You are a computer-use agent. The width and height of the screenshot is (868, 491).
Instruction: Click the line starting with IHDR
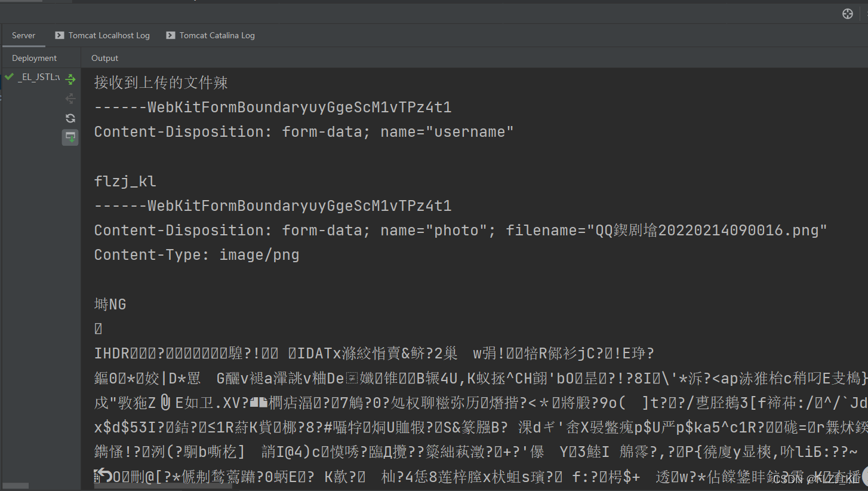375,354
